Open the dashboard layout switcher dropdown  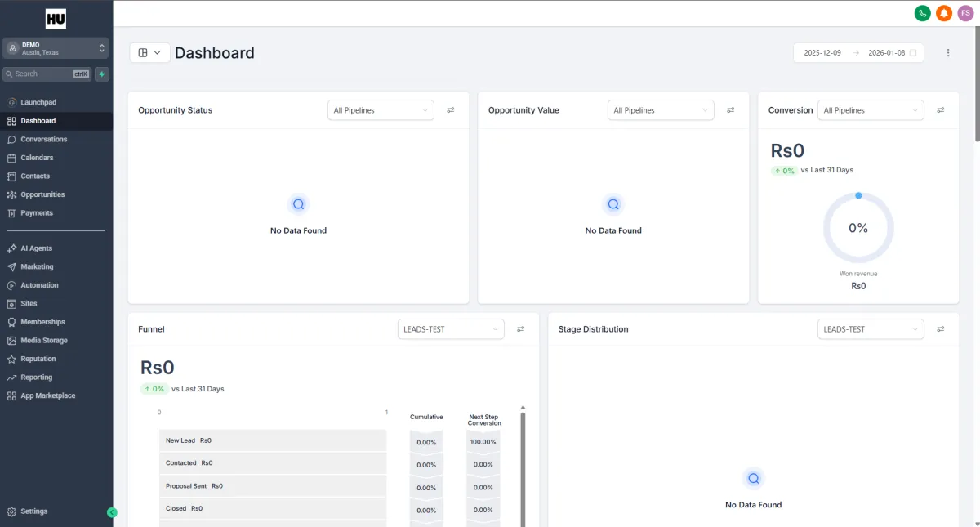149,52
